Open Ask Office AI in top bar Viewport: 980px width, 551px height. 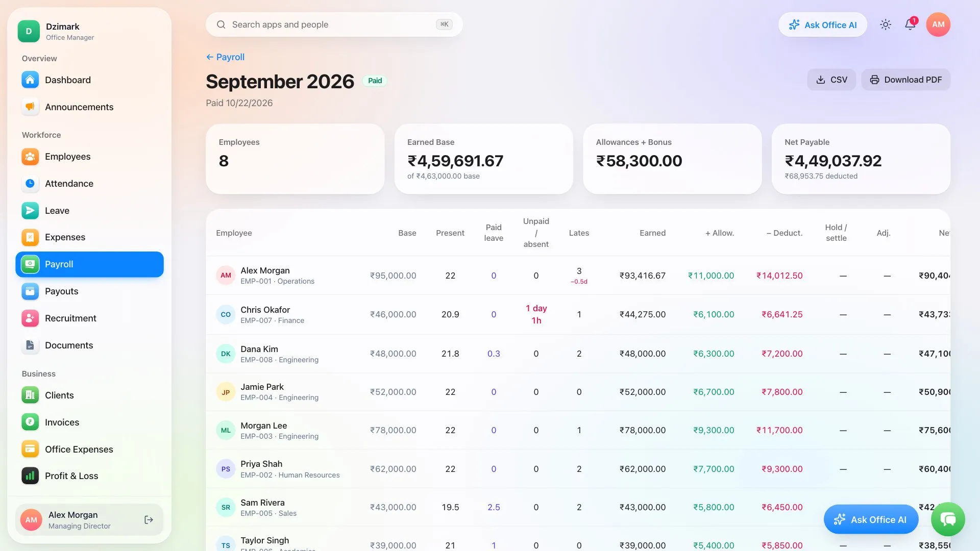pyautogui.click(x=823, y=24)
